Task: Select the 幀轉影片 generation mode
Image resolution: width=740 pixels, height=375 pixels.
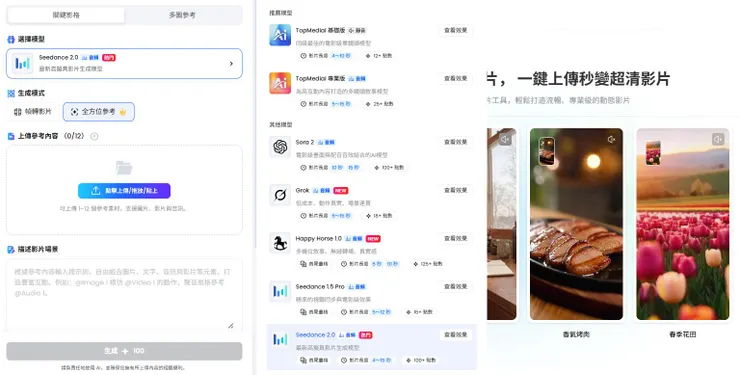Action: point(33,112)
